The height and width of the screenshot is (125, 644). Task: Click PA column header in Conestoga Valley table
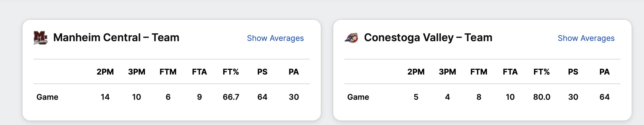(605, 72)
